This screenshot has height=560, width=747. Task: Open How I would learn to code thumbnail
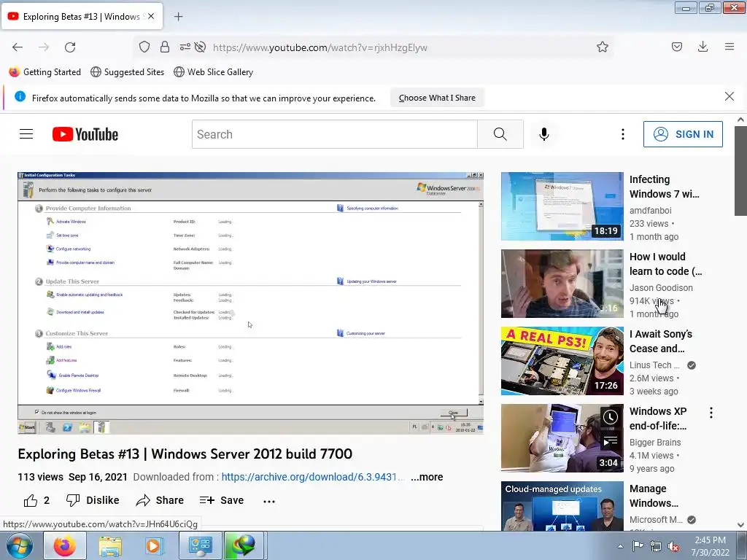click(x=562, y=284)
